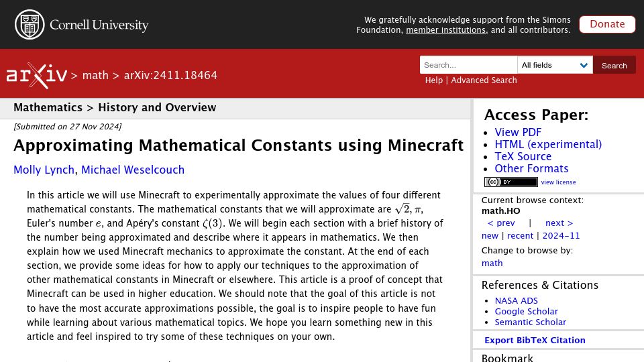Open the member institutions link
Image resolution: width=644 pixels, height=362 pixels.
click(x=445, y=30)
